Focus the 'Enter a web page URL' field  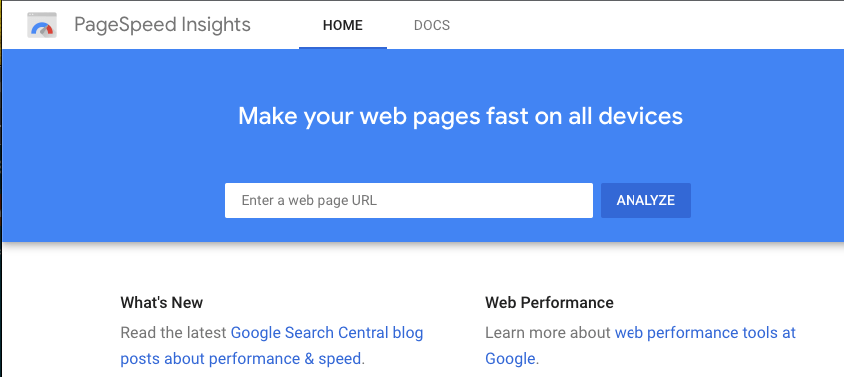[x=409, y=200]
